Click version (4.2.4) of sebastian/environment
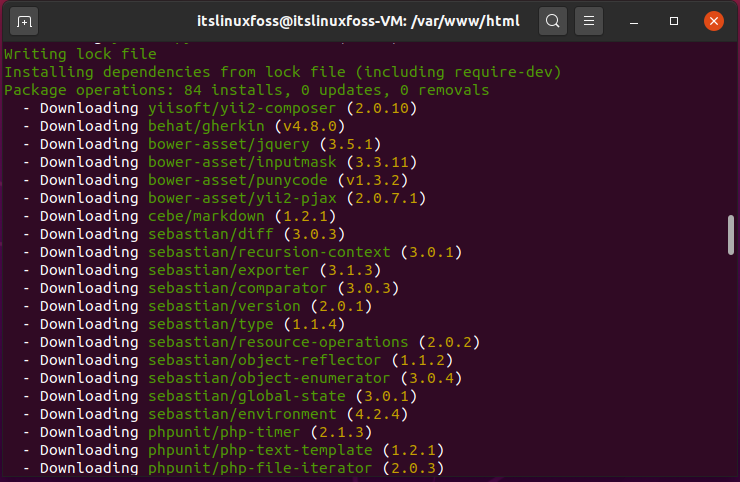740x482 pixels. coord(377,414)
